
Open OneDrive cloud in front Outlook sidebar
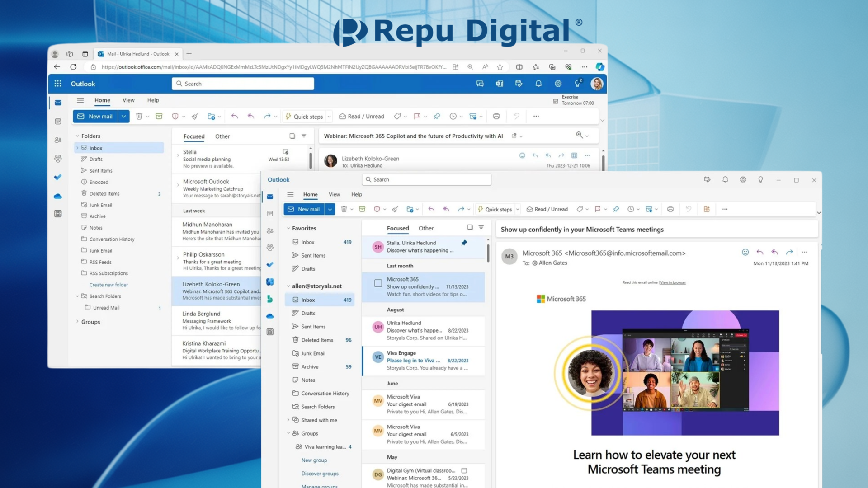pos(270,316)
